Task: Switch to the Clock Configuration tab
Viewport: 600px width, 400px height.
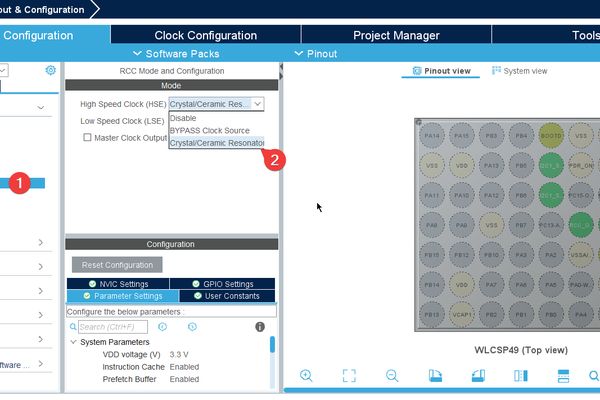Action: (x=206, y=35)
